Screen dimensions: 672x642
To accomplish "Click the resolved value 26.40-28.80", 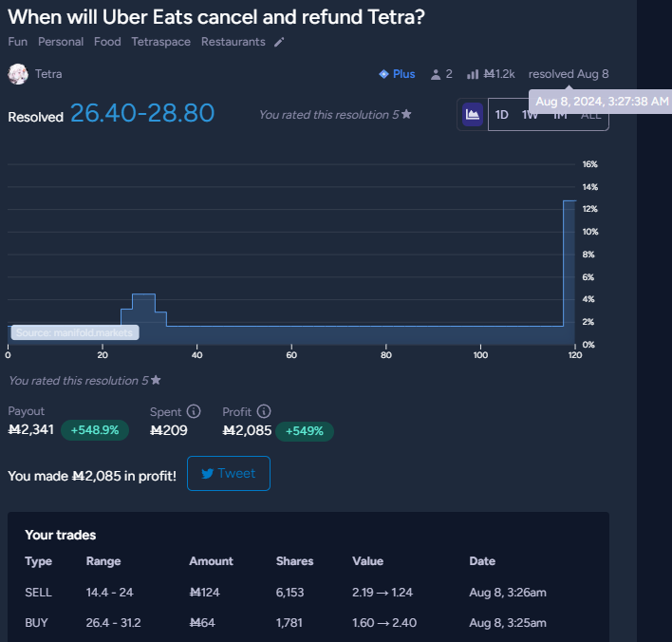I will [142, 113].
